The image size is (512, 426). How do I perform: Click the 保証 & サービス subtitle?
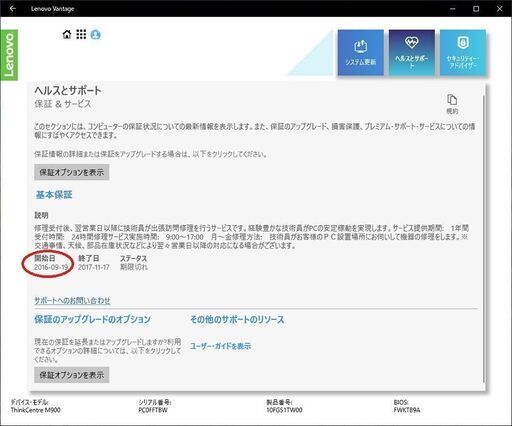(63, 104)
